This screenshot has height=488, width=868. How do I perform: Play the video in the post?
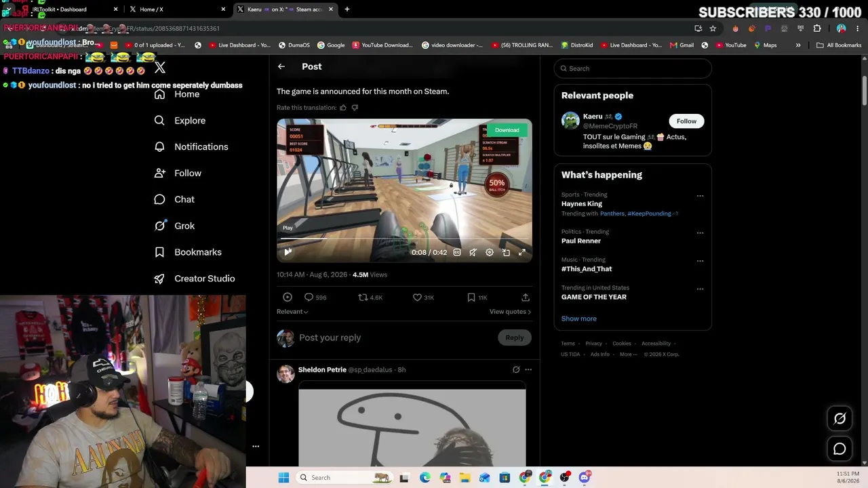(x=288, y=252)
